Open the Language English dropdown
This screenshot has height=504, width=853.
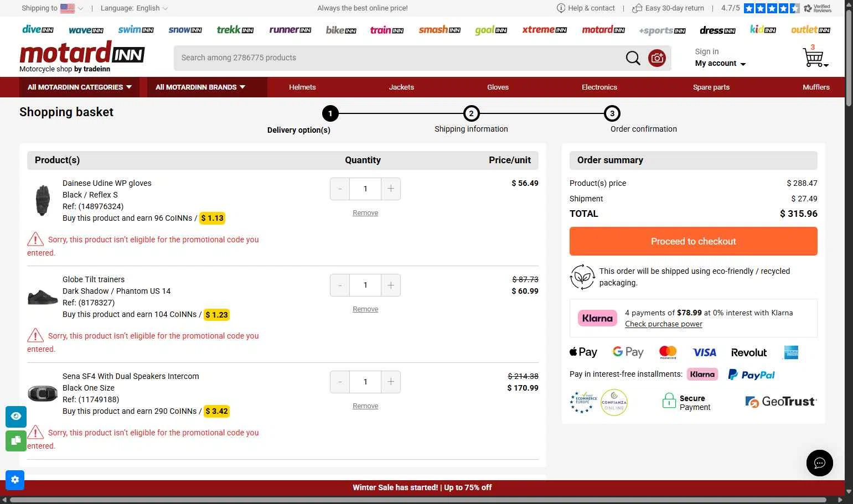135,8
